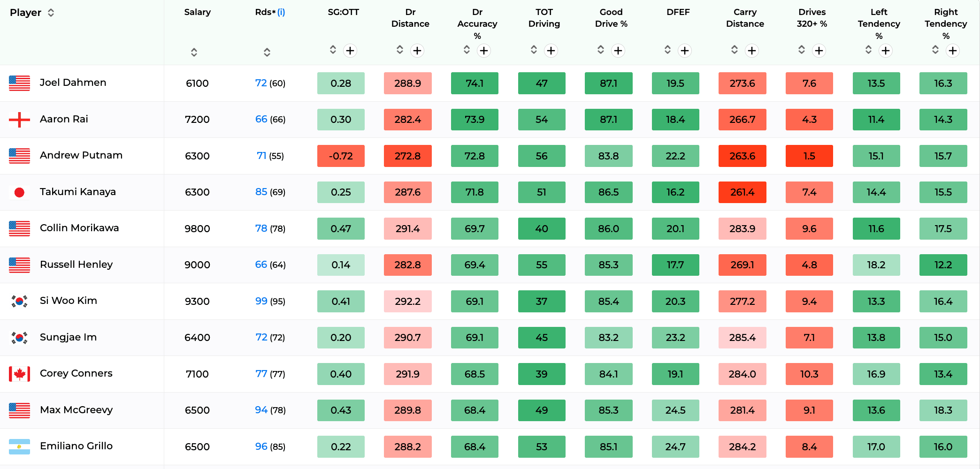Click Andrew Putnam's red 1.5 Drives cell
Image resolution: width=980 pixels, height=469 pixels.
809,156
